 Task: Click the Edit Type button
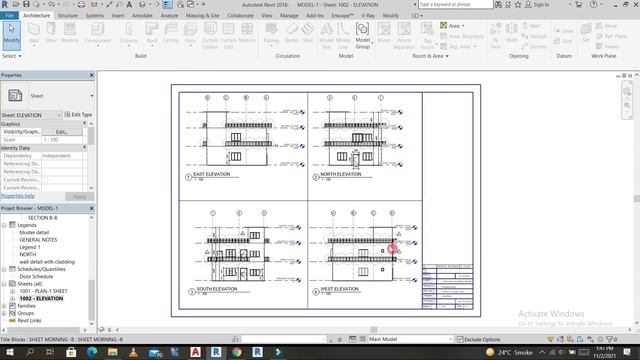[x=78, y=115]
